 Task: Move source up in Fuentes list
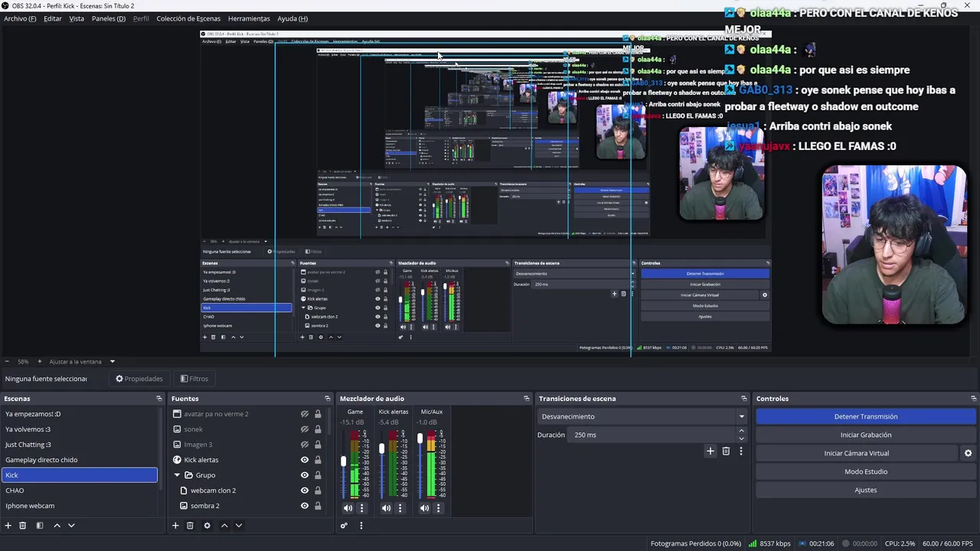[224, 526]
